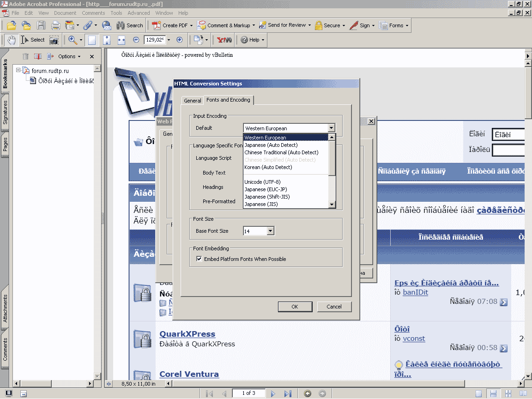Viewport: 532px width, 399px height.
Task: Expand the Options menu in Bookmarks panel
Action: click(x=69, y=56)
